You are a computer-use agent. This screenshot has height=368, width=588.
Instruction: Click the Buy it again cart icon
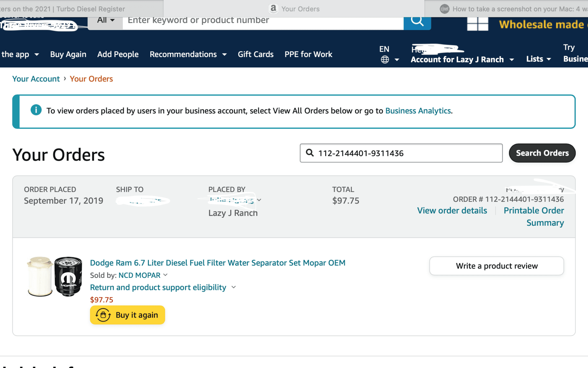click(103, 315)
